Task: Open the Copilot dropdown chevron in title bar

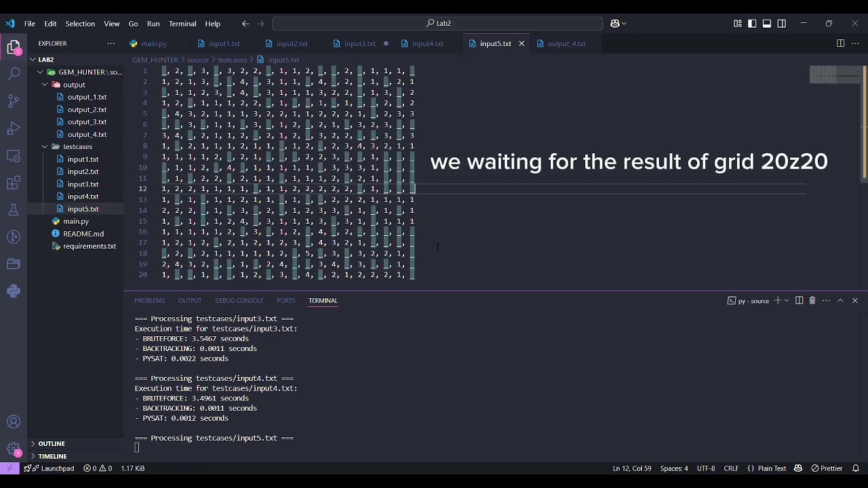Action: [x=624, y=24]
